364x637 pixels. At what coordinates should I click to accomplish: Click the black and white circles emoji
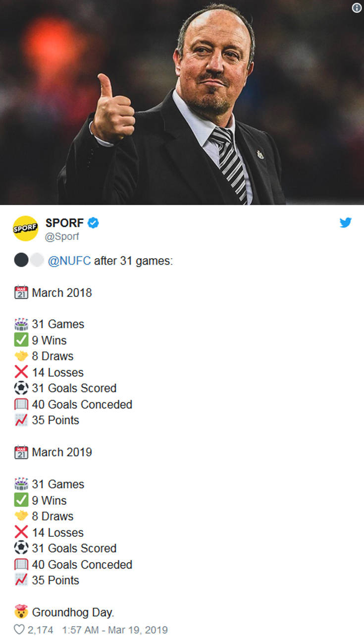tap(29, 261)
